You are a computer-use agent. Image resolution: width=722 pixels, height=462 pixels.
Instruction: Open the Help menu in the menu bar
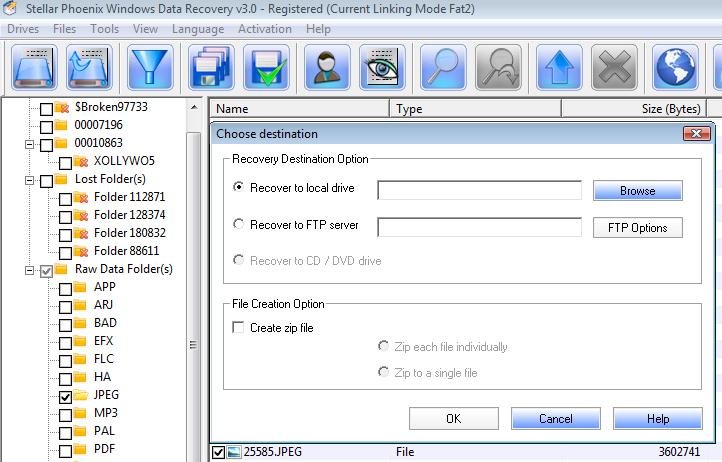pyautogui.click(x=318, y=29)
